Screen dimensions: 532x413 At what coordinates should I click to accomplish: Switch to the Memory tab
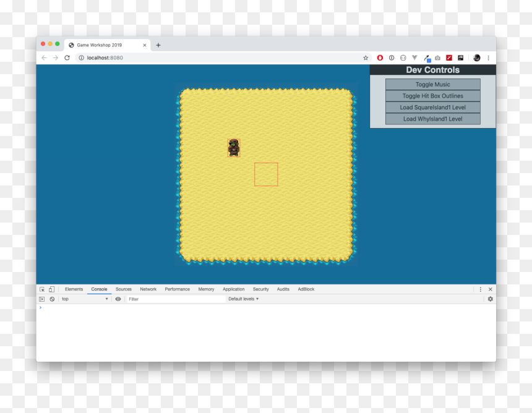pyautogui.click(x=206, y=289)
